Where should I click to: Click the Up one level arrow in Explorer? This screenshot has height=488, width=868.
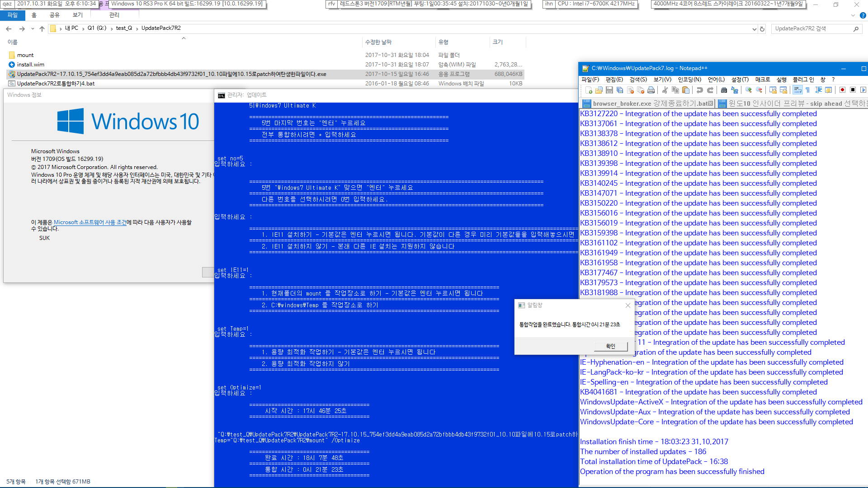pyautogui.click(x=42, y=28)
